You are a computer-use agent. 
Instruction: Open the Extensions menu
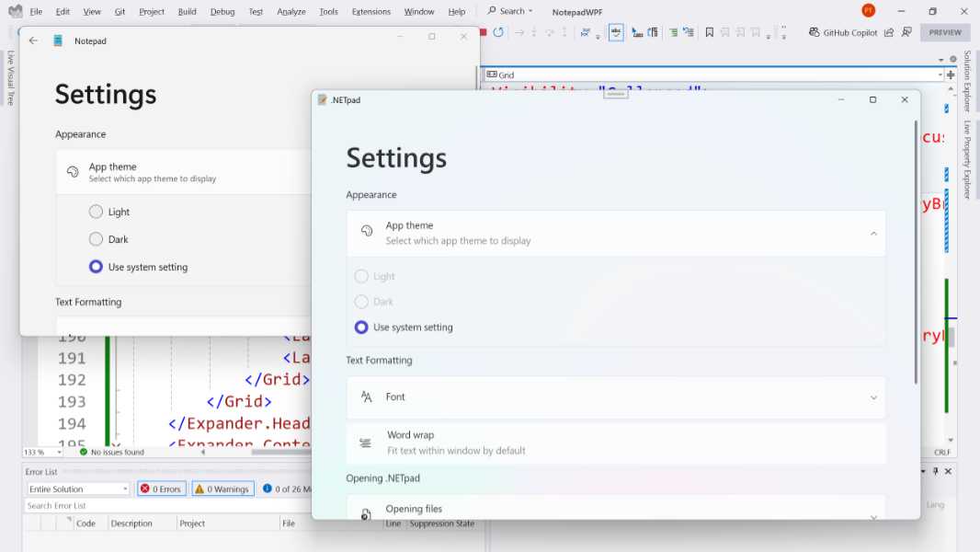click(370, 11)
